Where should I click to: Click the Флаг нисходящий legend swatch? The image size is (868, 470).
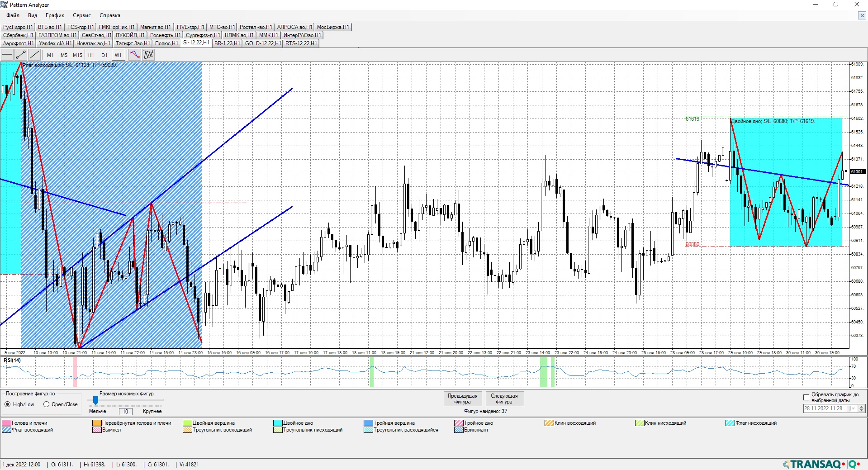coord(730,423)
